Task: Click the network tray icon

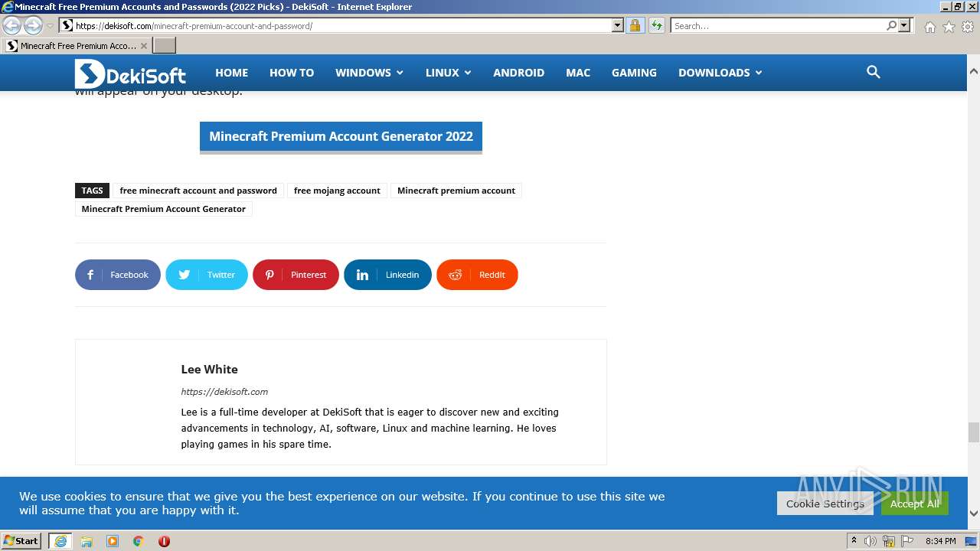Action: (889, 541)
